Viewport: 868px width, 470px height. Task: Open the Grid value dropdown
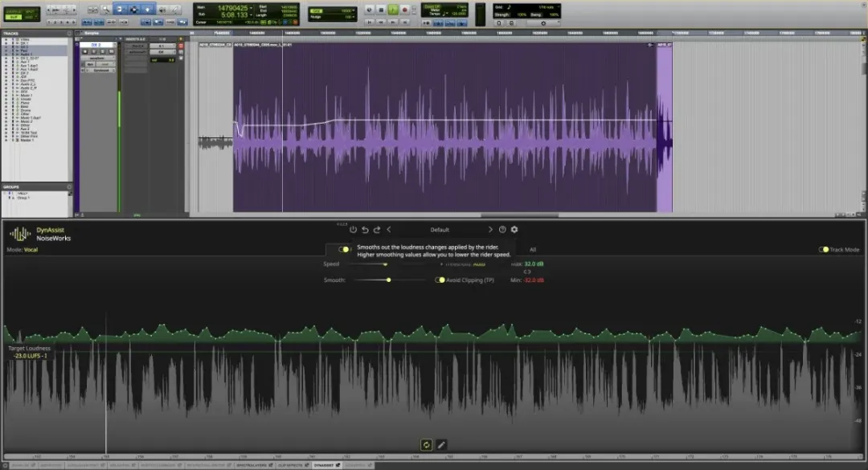tap(354, 10)
